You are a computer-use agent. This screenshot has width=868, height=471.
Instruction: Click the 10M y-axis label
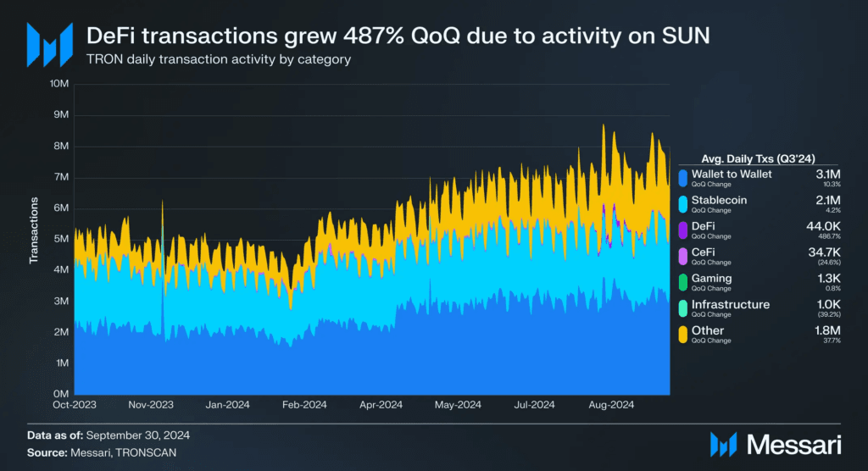(59, 84)
